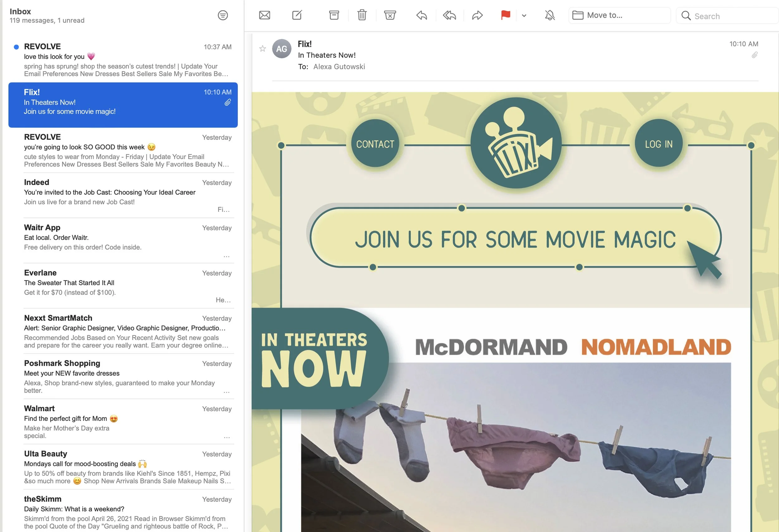Open the Indeed Job Cast email
Screen dimensions: 779x532
[x=123, y=195]
